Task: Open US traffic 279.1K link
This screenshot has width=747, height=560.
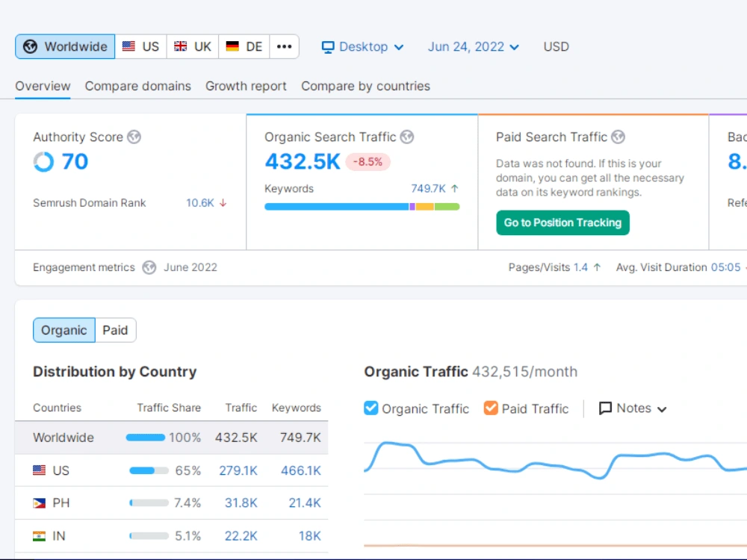Action: tap(238, 470)
